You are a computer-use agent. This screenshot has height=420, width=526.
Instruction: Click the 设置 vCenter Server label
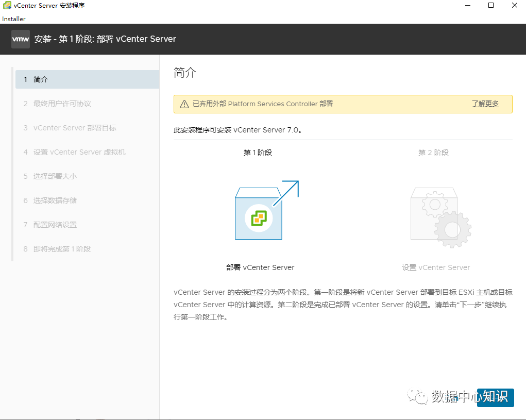coord(436,267)
